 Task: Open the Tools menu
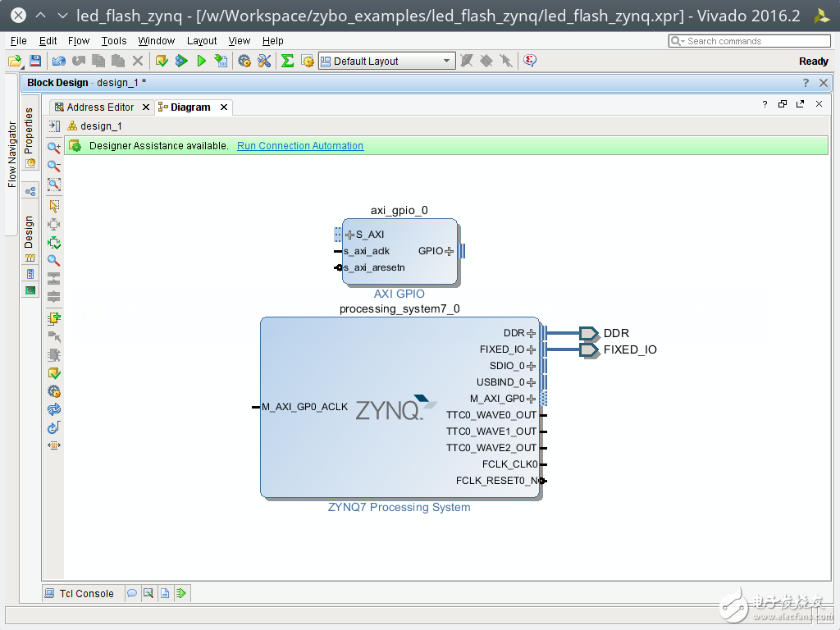(114, 40)
